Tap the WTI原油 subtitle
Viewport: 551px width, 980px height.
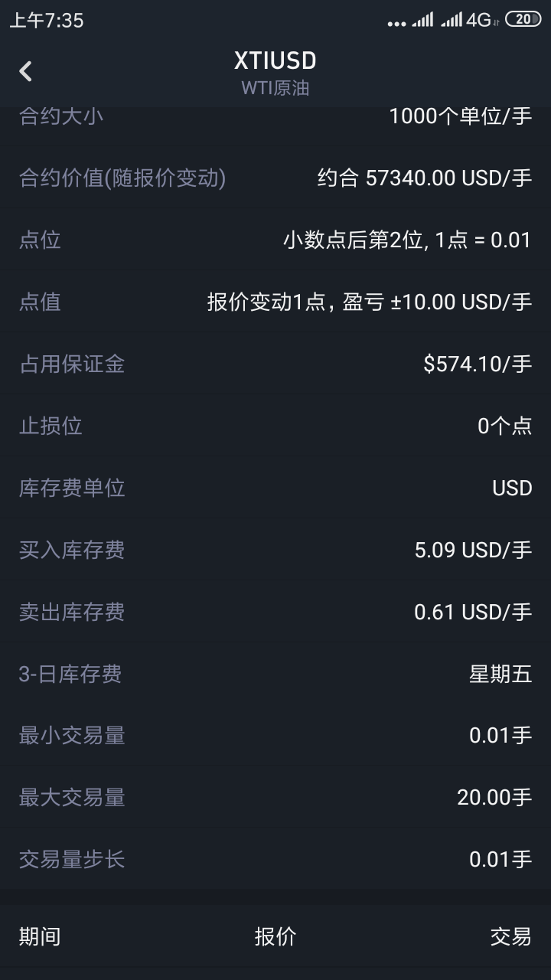(x=275, y=88)
